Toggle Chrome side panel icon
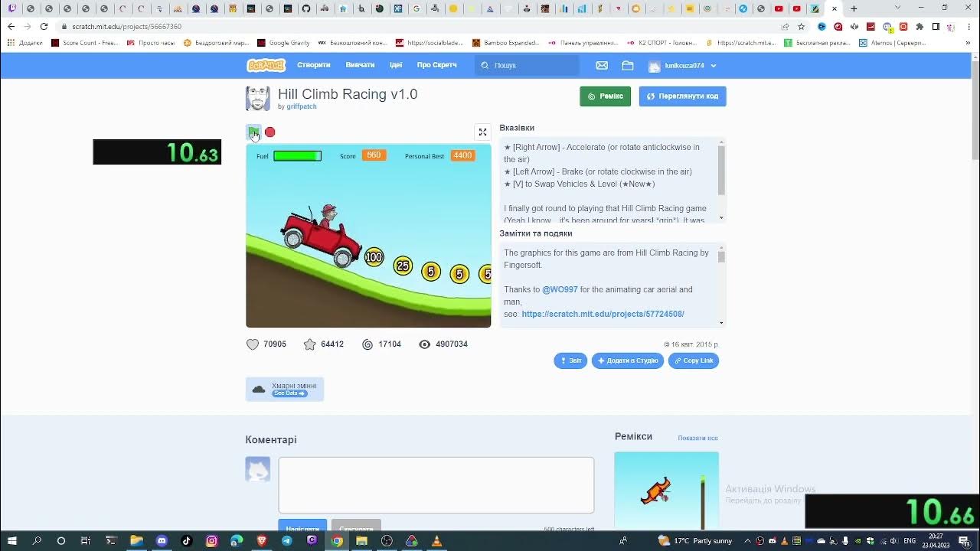This screenshot has width=980, height=551. point(936,26)
